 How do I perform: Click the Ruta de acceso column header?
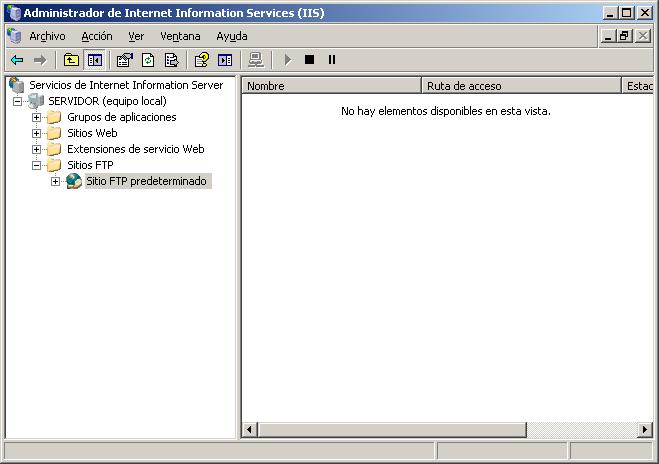[x=520, y=86]
